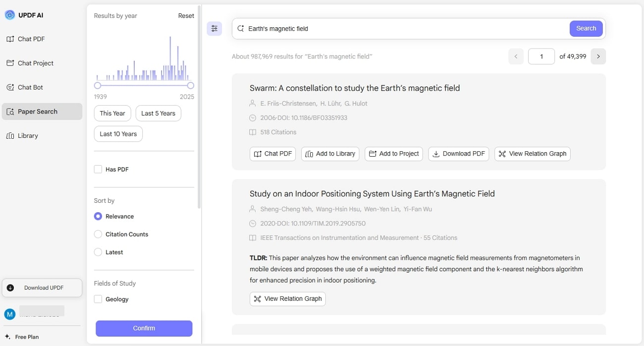Viewport: 644px width, 346px height.
Task: Click the UPDF AI logo icon
Action: coord(10,15)
